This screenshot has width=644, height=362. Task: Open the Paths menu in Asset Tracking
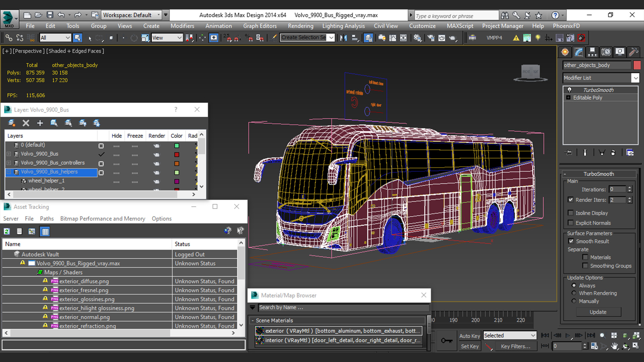tap(47, 219)
